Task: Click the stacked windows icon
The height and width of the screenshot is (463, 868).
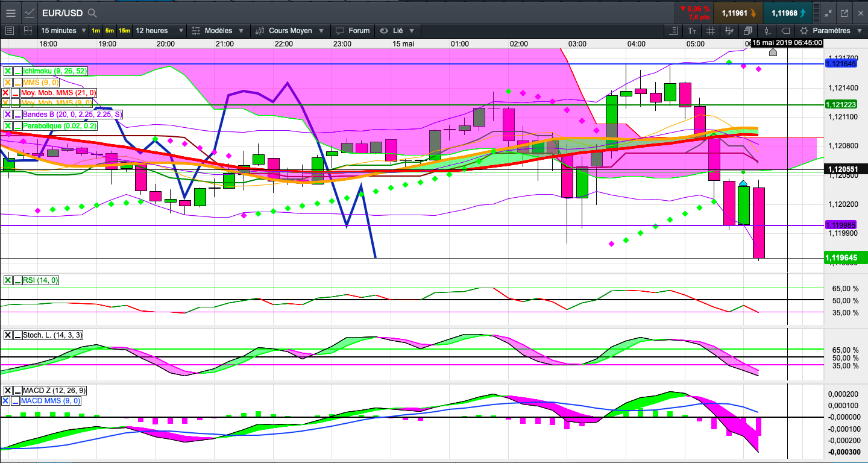Action: (748, 31)
